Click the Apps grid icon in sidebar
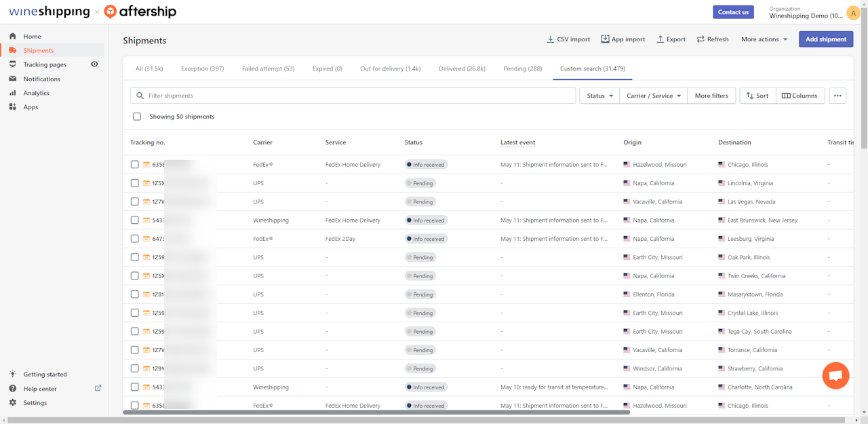The image size is (868, 424). [12, 107]
